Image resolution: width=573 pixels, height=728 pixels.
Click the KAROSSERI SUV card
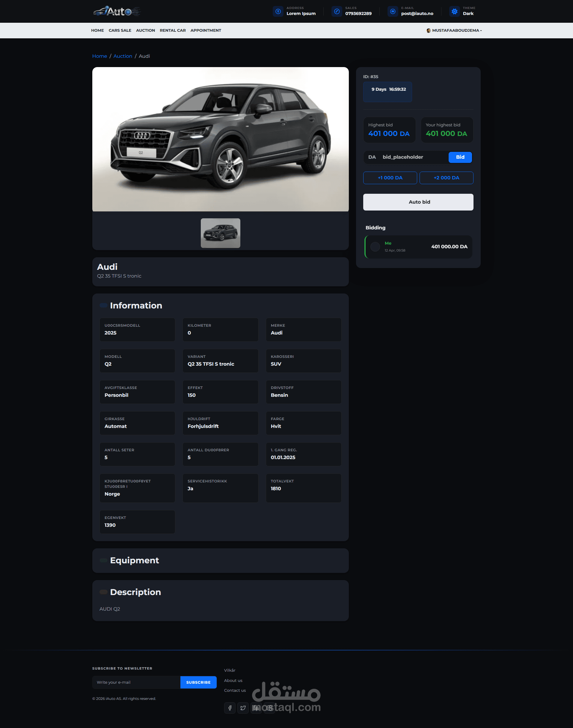point(304,361)
